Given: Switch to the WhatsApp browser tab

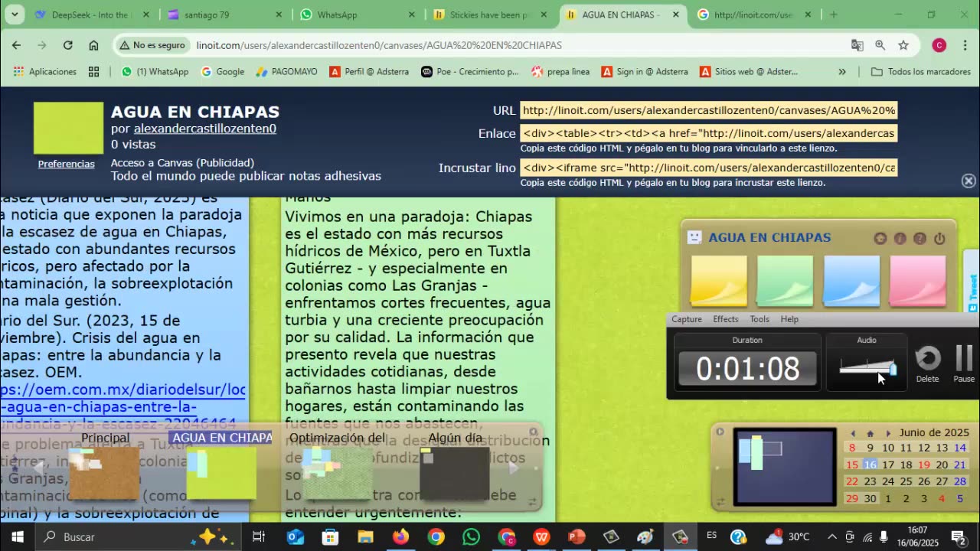Looking at the screenshot, I should 358,15.
